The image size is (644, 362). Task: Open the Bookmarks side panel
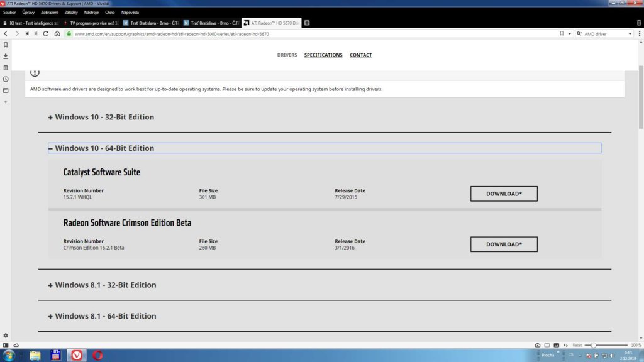click(x=6, y=45)
